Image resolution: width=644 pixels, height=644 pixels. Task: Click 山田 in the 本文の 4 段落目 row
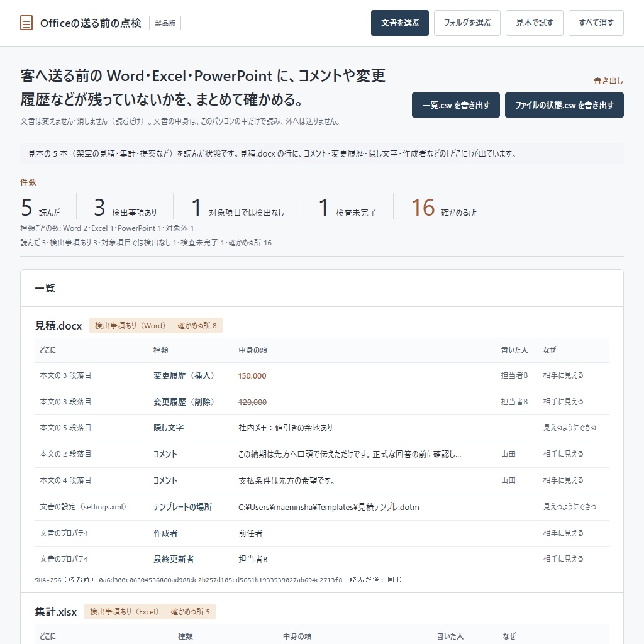(508, 480)
